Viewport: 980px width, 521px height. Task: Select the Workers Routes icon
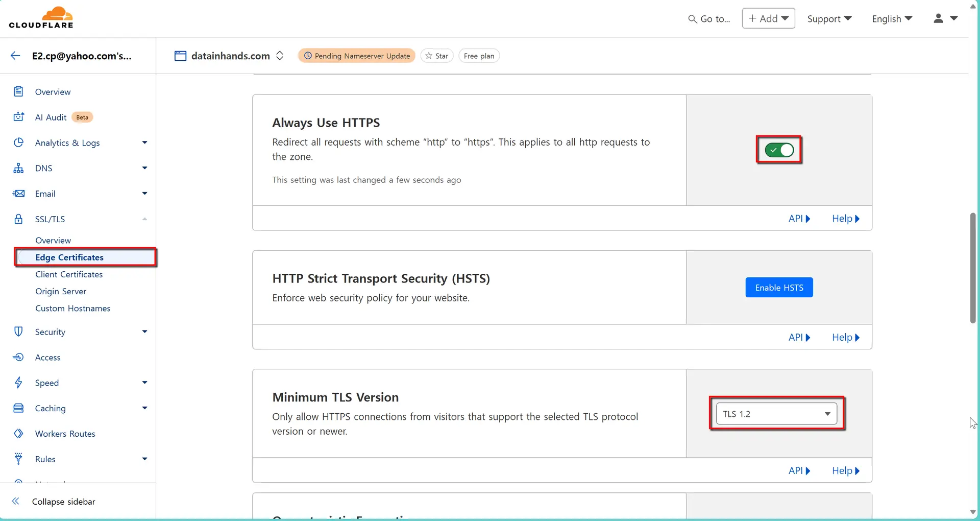(18, 433)
